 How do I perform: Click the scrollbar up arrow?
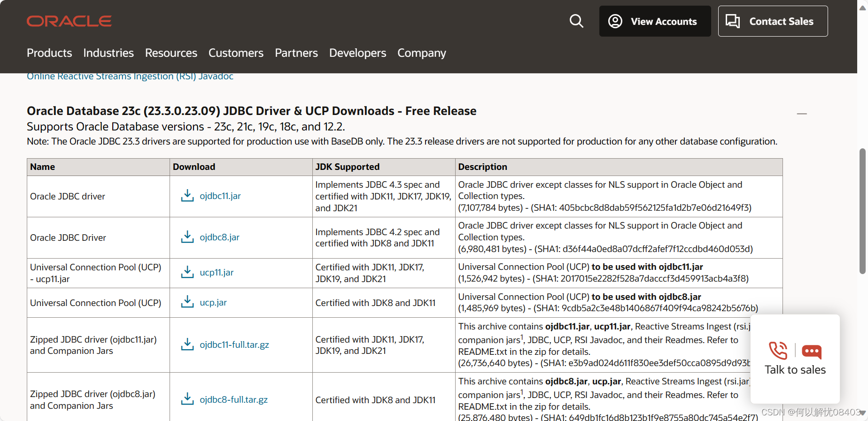tap(862, 8)
